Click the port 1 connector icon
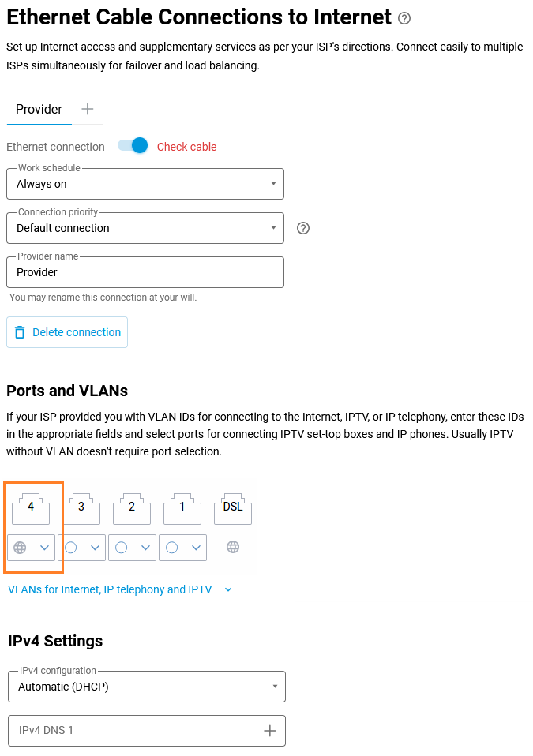This screenshot has height=756, width=533. (x=182, y=507)
